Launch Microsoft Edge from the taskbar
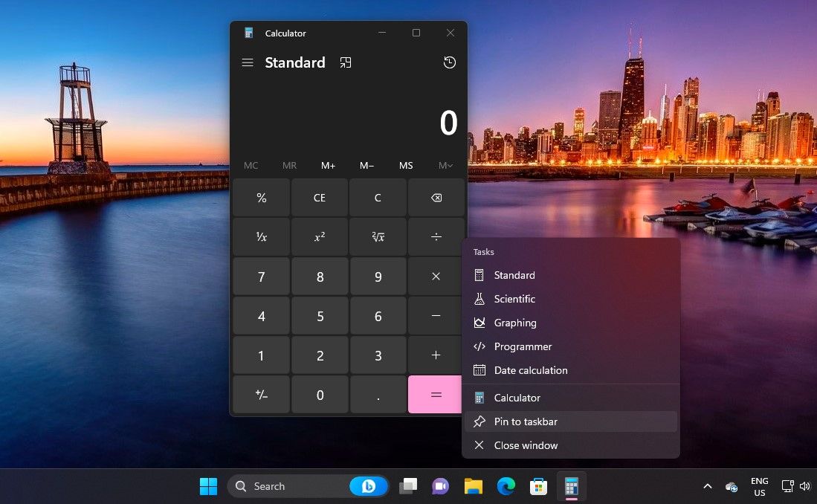The image size is (817, 504). (x=506, y=486)
